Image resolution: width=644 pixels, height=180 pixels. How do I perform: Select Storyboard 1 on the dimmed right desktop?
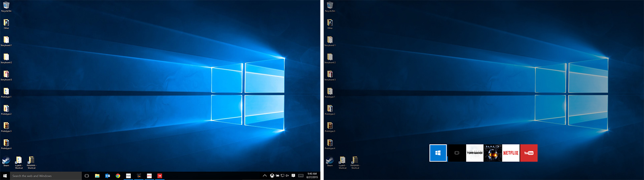click(330, 41)
